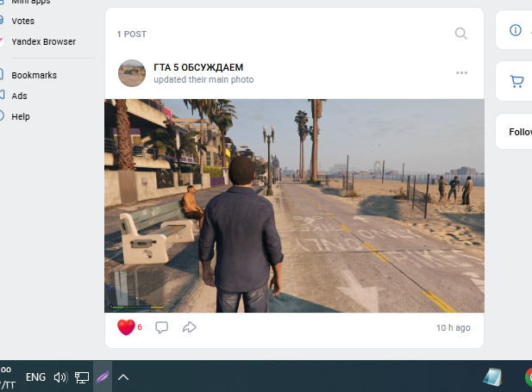
Task: Search posts with the magnifier icon
Action: [x=460, y=34]
